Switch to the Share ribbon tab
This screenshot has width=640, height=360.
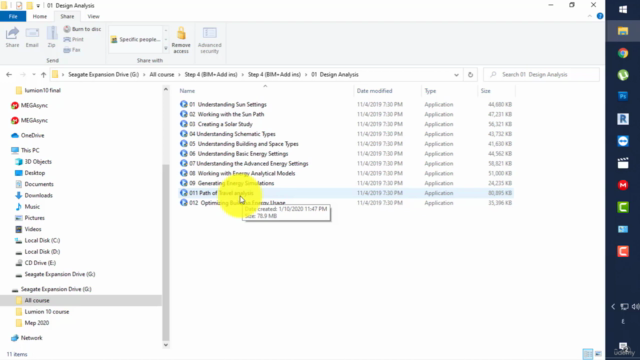[67, 16]
